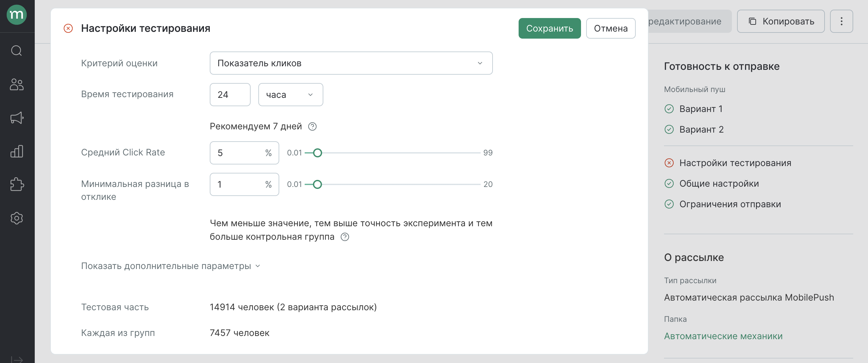
Task: Click Минимальная разница input with 1
Action: [x=244, y=184]
